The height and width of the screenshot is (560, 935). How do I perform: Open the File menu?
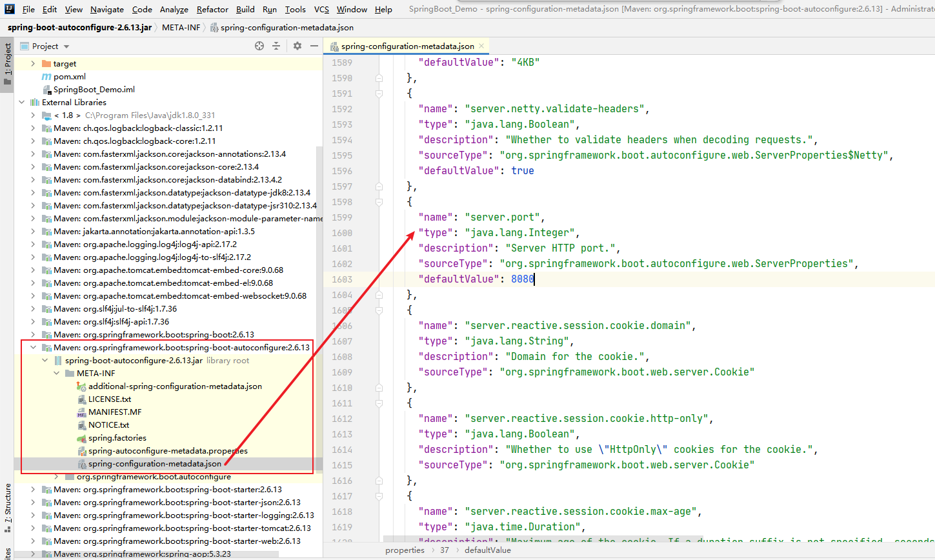tap(28, 9)
